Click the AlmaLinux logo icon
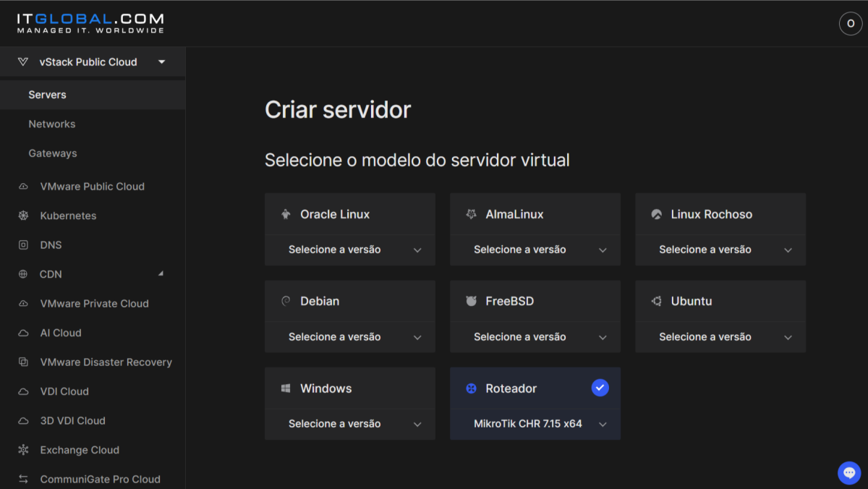Screen dimensions: 868x489 pyautogui.click(x=471, y=215)
